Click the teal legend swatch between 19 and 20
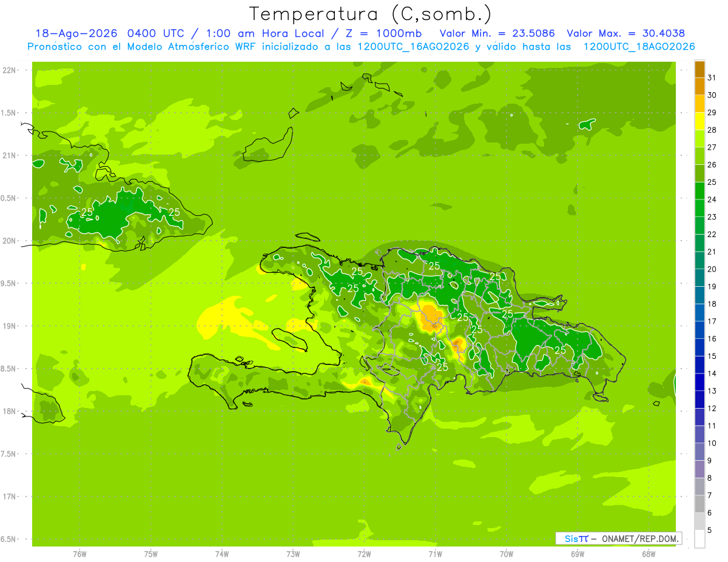 coord(699,278)
